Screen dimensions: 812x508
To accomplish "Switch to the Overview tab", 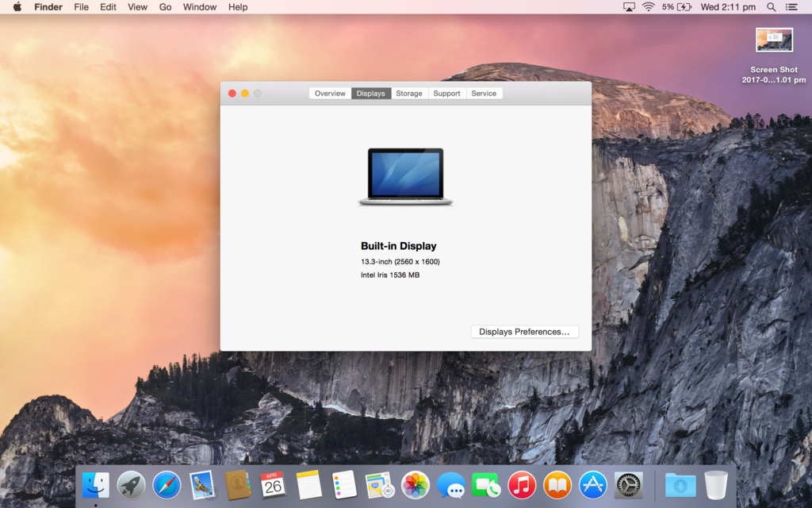I will pos(330,94).
